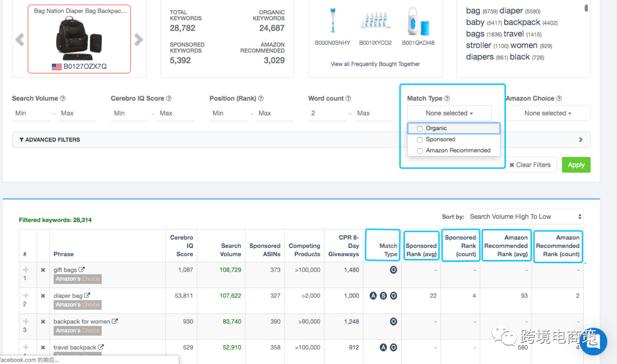Viewport: 617px width, 364px height.
Task: Click the A badge in travel backpack row
Action: click(383, 347)
